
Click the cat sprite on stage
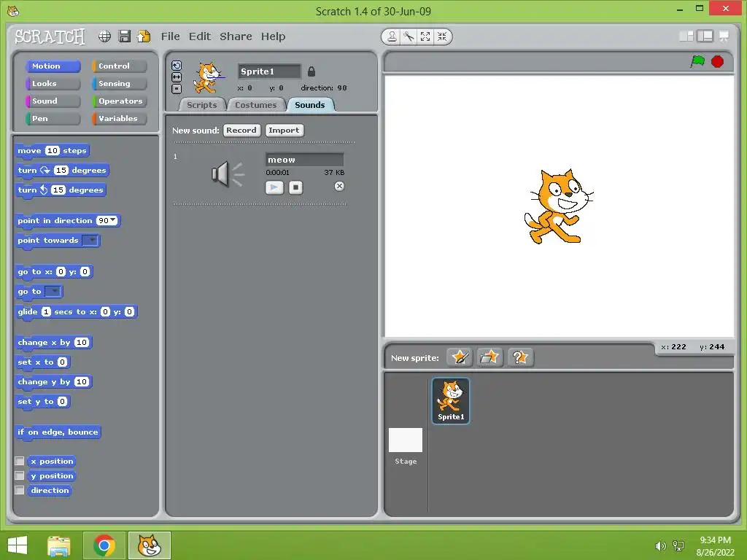(x=558, y=206)
